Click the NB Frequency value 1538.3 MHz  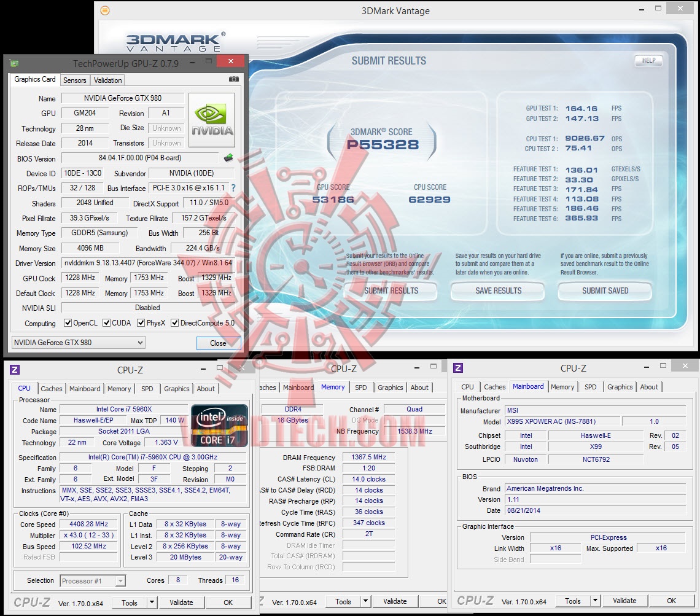pyautogui.click(x=414, y=431)
